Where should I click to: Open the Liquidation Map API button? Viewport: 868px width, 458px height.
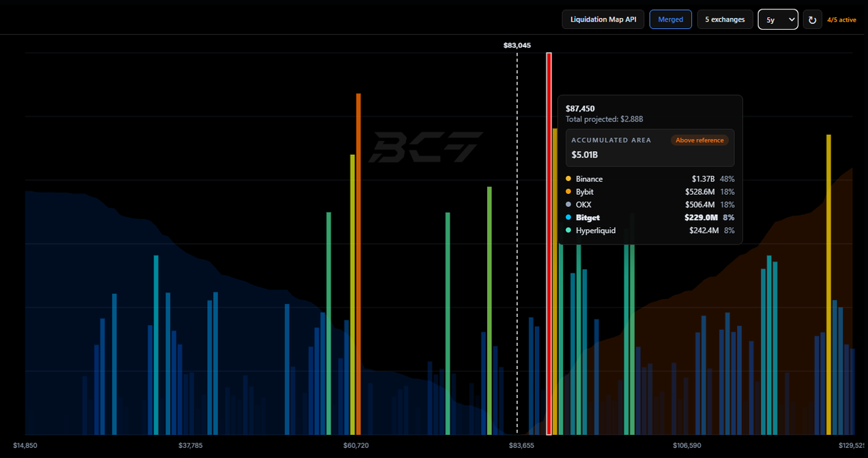point(603,20)
